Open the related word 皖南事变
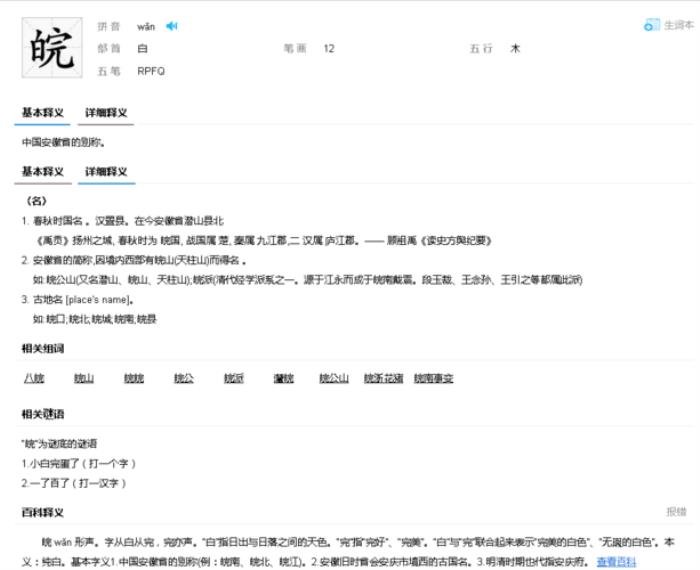 pos(434,378)
